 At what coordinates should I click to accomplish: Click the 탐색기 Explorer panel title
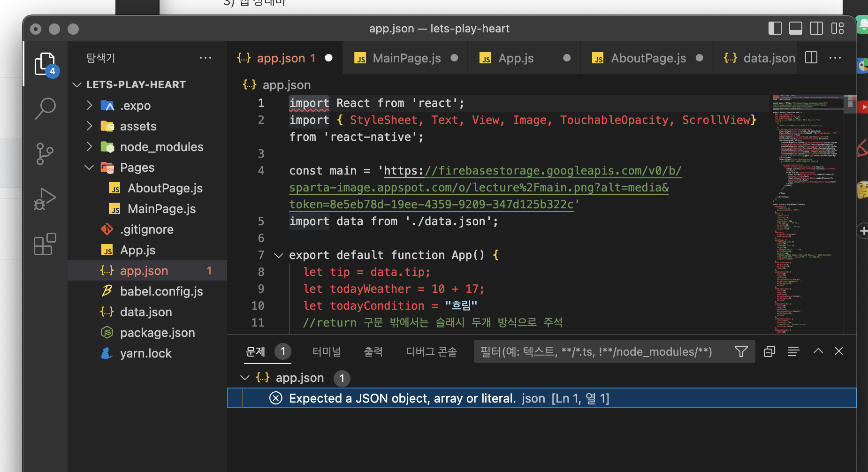[101, 58]
